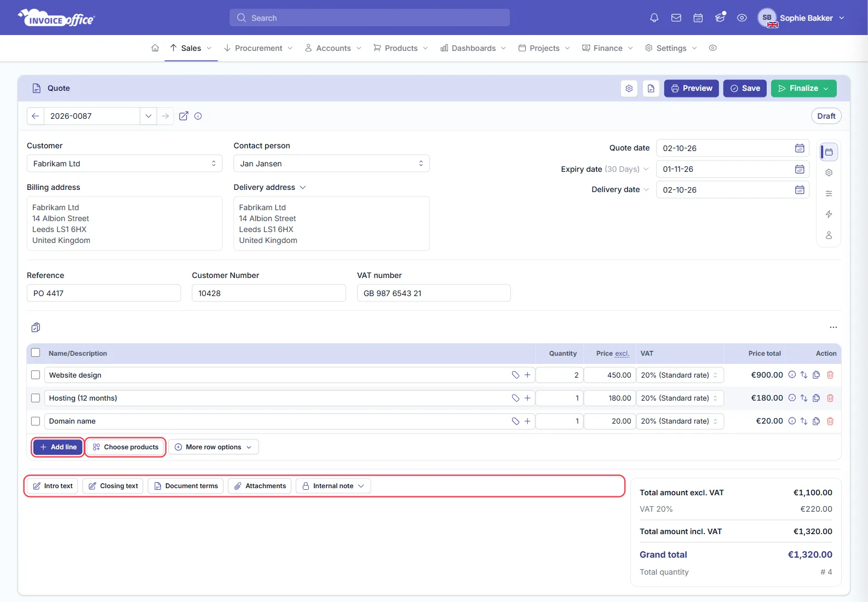Duplicate the Hosting (12 months) line
868x602 pixels.
816,398
